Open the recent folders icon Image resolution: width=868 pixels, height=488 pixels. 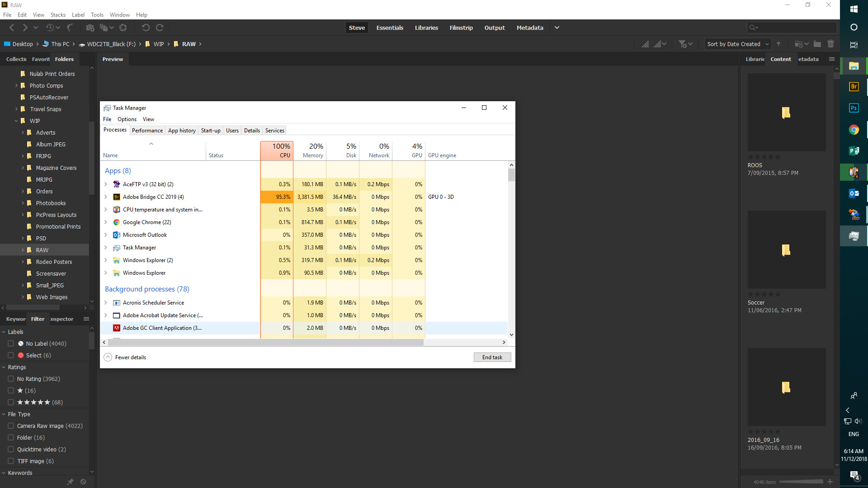pos(801,44)
